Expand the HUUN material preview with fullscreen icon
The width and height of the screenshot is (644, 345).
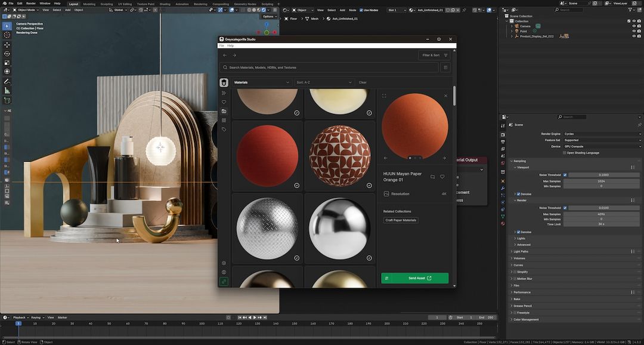click(384, 96)
